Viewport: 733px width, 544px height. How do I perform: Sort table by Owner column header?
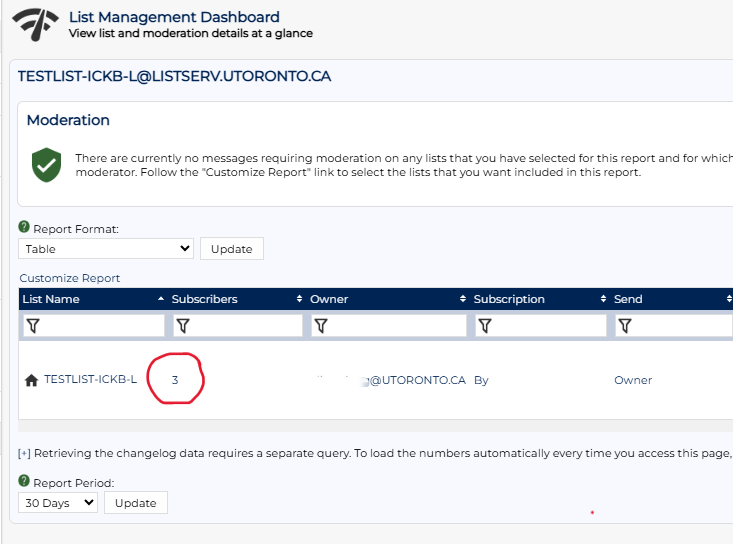[388, 299]
